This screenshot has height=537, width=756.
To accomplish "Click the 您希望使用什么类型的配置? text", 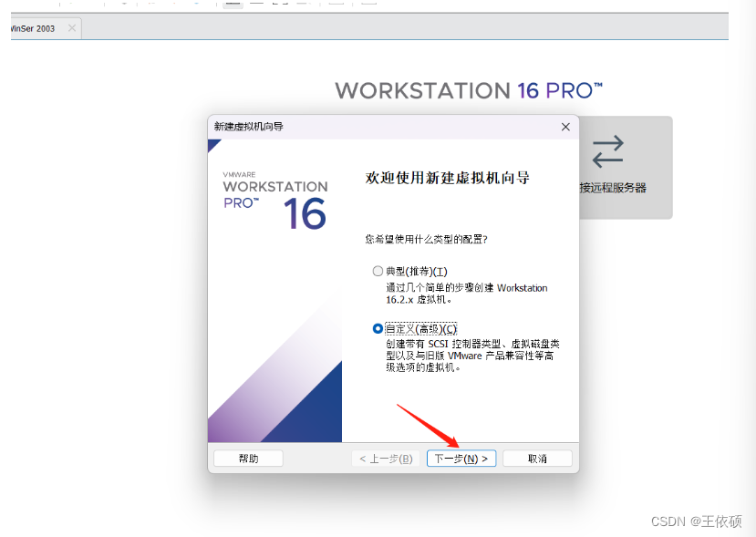I will click(426, 239).
